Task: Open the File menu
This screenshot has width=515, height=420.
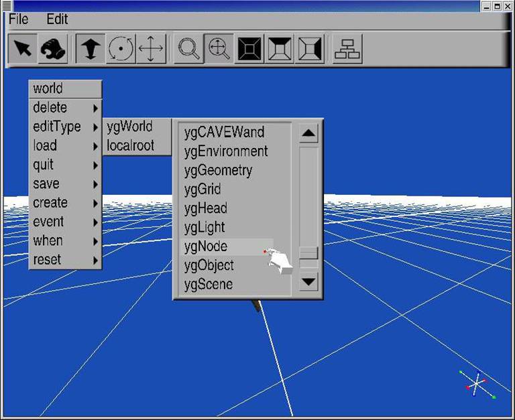Action: pyautogui.click(x=18, y=19)
